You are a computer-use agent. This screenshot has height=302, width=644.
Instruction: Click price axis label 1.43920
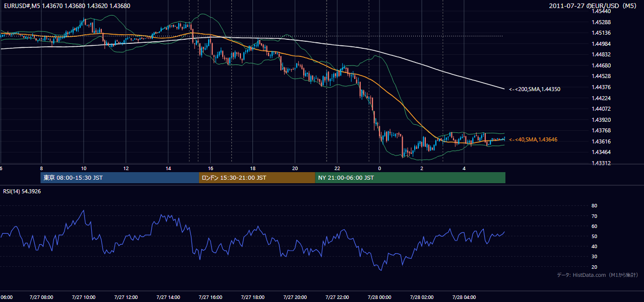pos(602,120)
